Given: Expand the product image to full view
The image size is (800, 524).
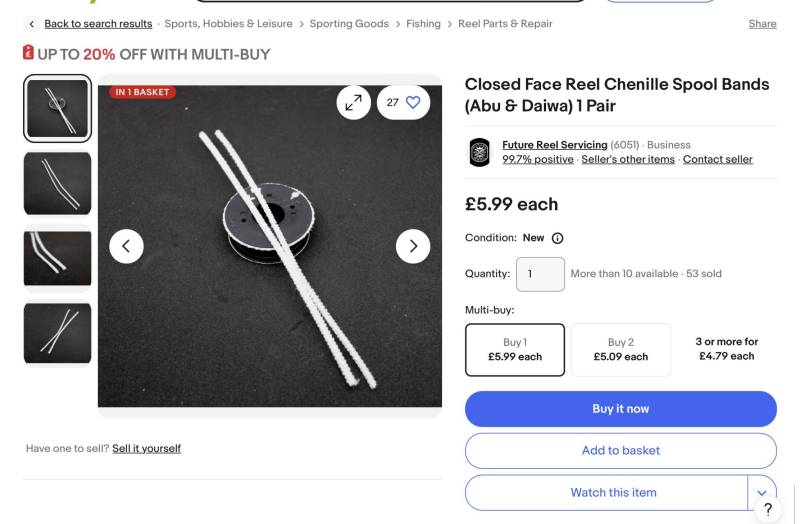Looking at the screenshot, I should coord(353,102).
